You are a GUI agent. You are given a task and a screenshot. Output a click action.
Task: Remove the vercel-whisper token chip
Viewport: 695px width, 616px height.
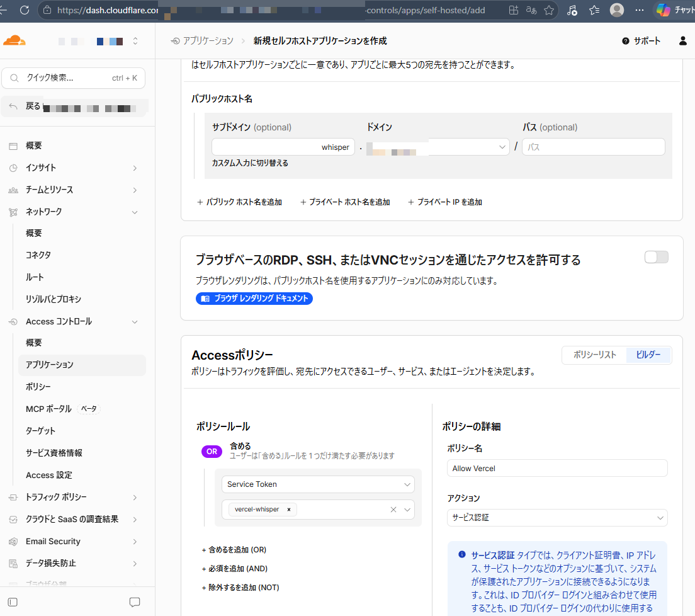(x=289, y=510)
